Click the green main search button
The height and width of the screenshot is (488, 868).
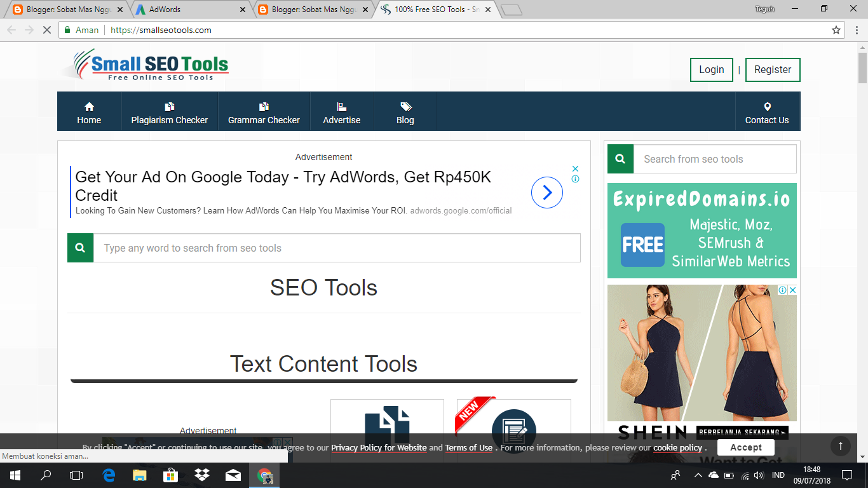pos(81,248)
